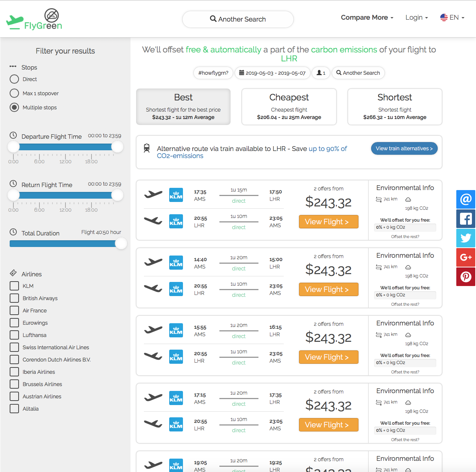
Task: View Flight for 15:55 AMS departure
Action: (329, 357)
